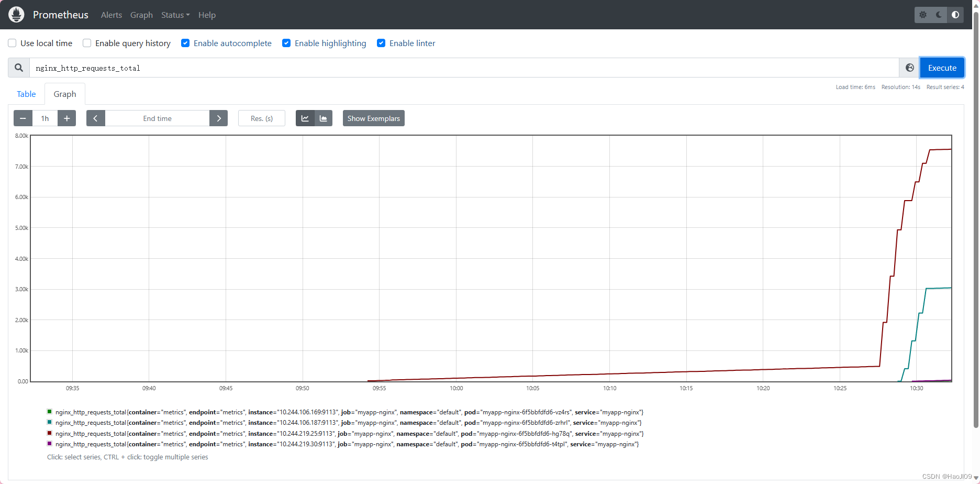The height and width of the screenshot is (484, 980).
Task: Click the 8.00k y-axis label
Action: 21,136
